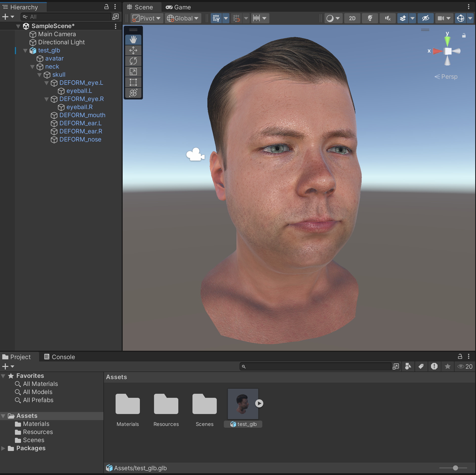Select the Rect transform tool
The height and width of the screenshot is (475, 476).
(133, 82)
